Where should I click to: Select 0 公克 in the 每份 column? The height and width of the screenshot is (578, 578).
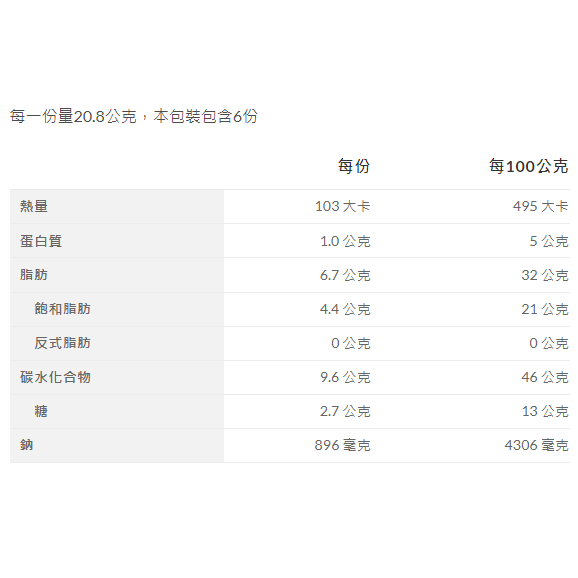[351, 343]
